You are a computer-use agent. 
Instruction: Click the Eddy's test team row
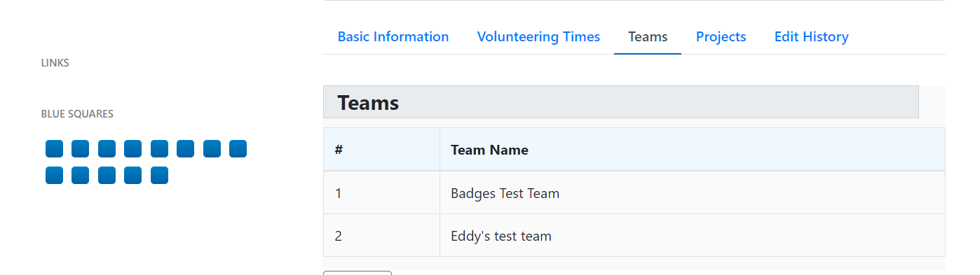point(634,236)
